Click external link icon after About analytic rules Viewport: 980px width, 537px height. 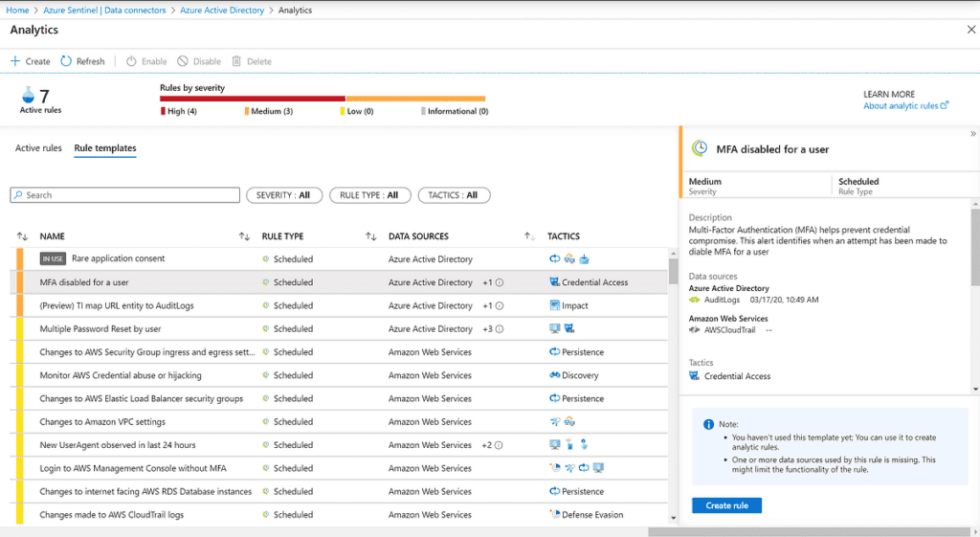[x=945, y=105]
